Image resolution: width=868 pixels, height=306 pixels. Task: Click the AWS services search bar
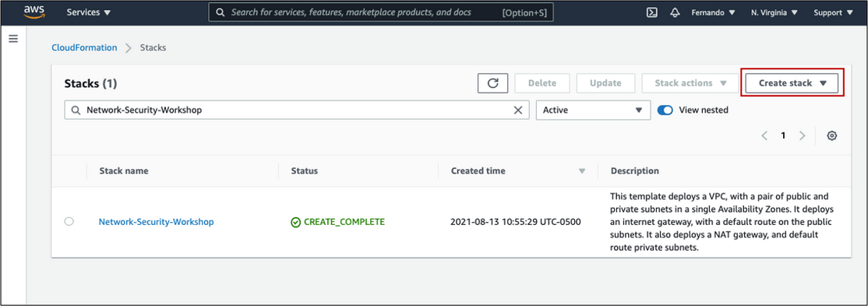[x=381, y=12]
